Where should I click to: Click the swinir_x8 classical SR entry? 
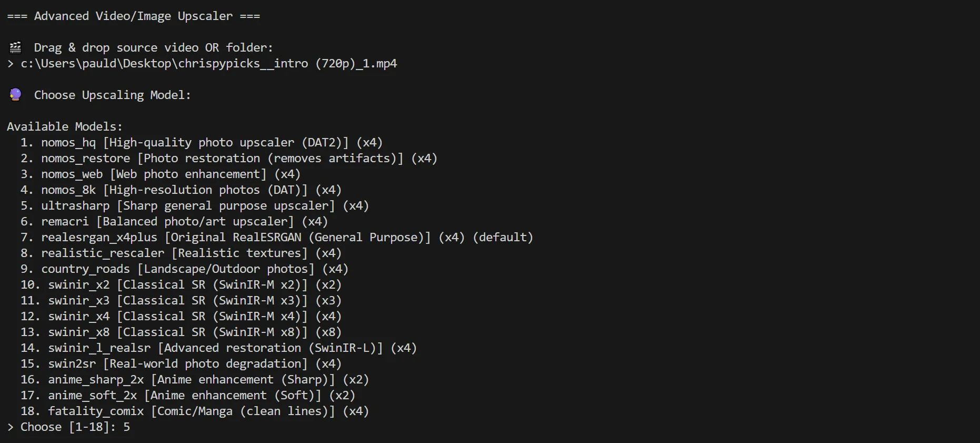coord(181,332)
